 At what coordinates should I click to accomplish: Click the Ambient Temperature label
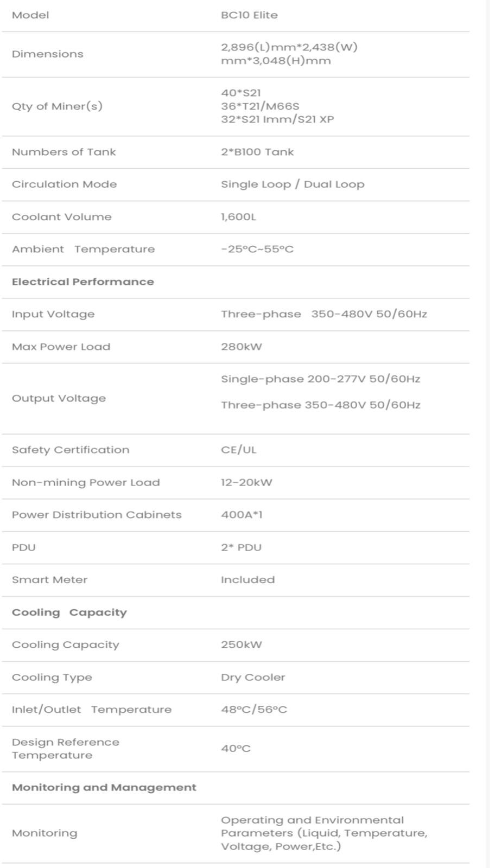(83, 249)
